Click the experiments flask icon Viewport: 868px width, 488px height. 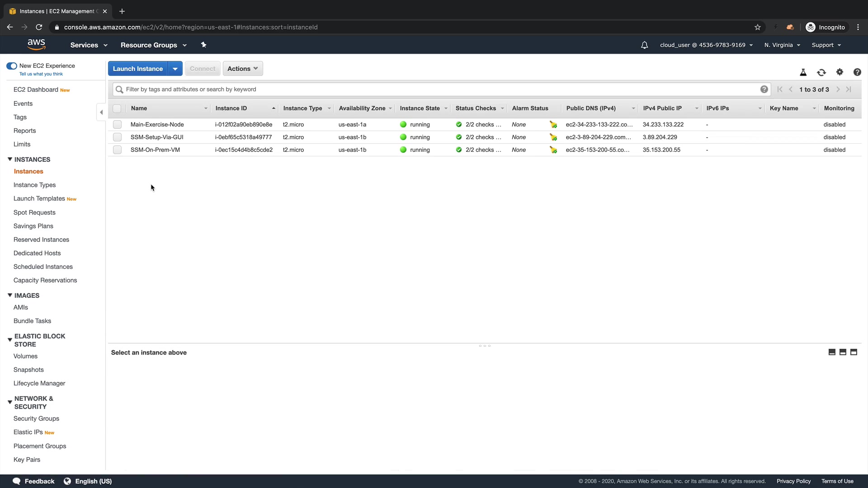click(x=803, y=72)
